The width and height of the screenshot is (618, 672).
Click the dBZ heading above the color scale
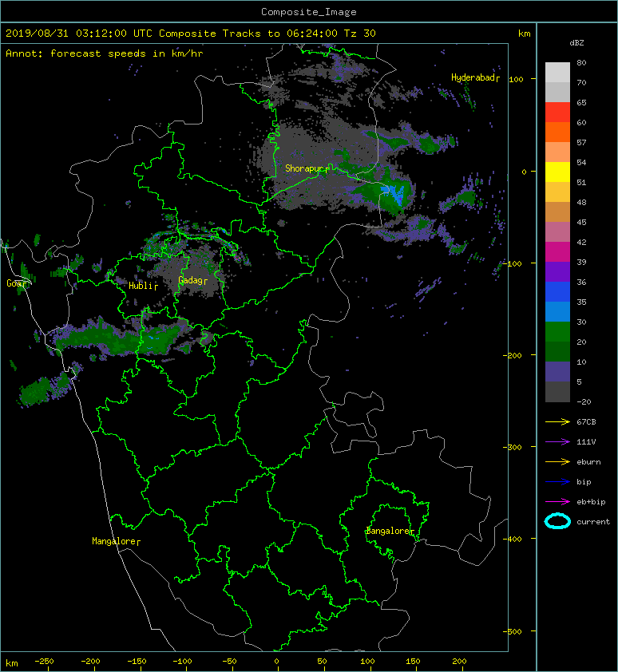point(576,43)
